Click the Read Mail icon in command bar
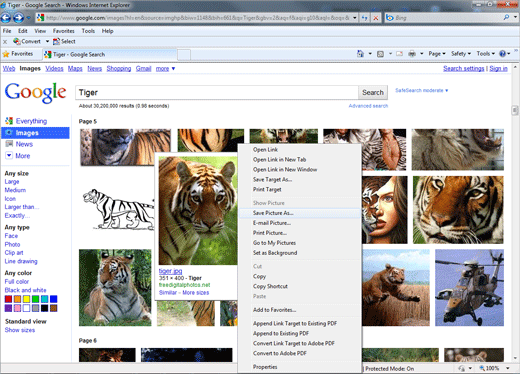 point(399,54)
